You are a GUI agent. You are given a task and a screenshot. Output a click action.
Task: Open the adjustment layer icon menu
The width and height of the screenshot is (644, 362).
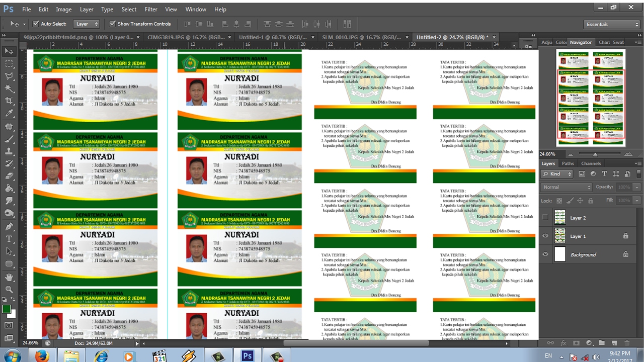pos(589,343)
